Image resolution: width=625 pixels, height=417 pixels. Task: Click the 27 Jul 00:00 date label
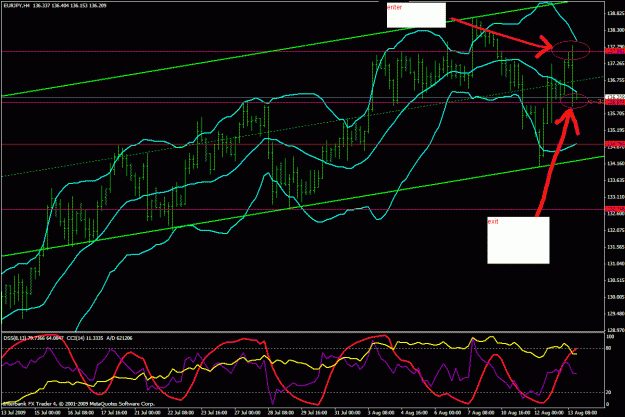(248, 413)
